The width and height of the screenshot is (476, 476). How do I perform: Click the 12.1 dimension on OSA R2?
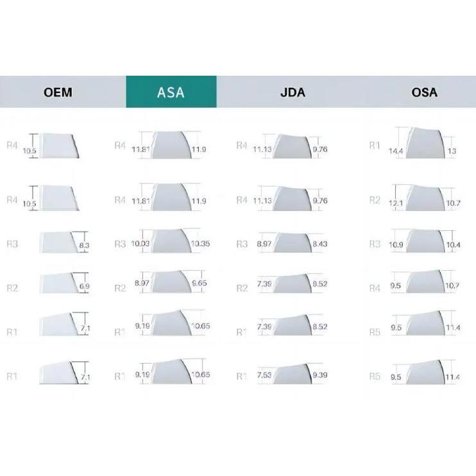pyautogui.click(x=395, y=204)
